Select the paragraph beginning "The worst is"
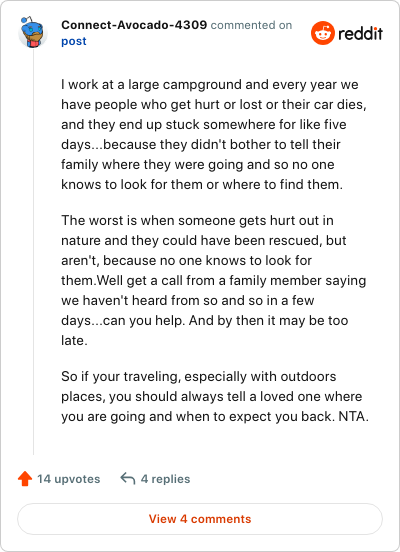This screenshot has height=552, width=400. click(x=214, y=280)
